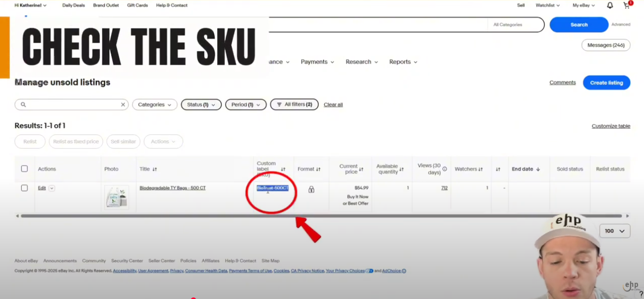This screenshot has height=299, width=644.
Task: Open the Status (1) filter dropdown
Action: point(201,104)
